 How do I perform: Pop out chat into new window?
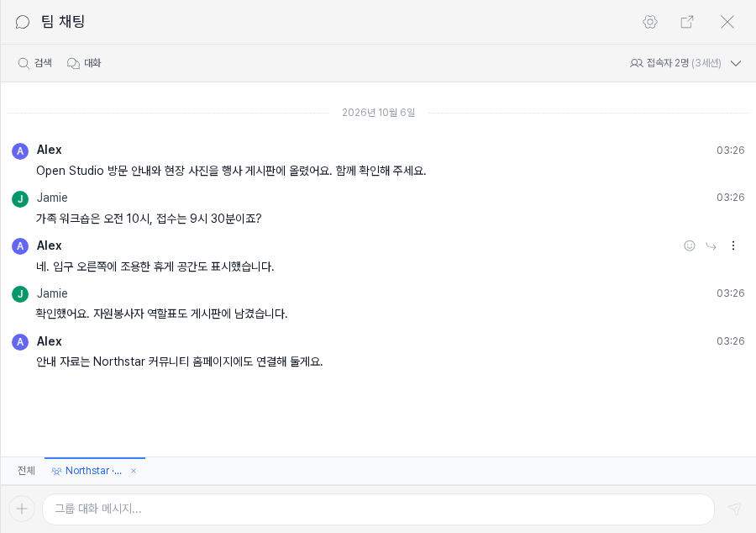(x=687, y=22)
